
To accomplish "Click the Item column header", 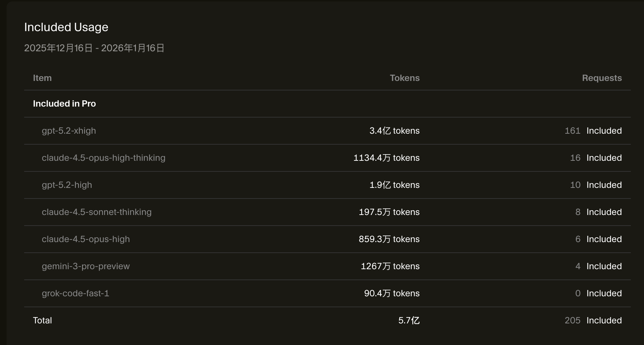I will [x=42, y=78].
